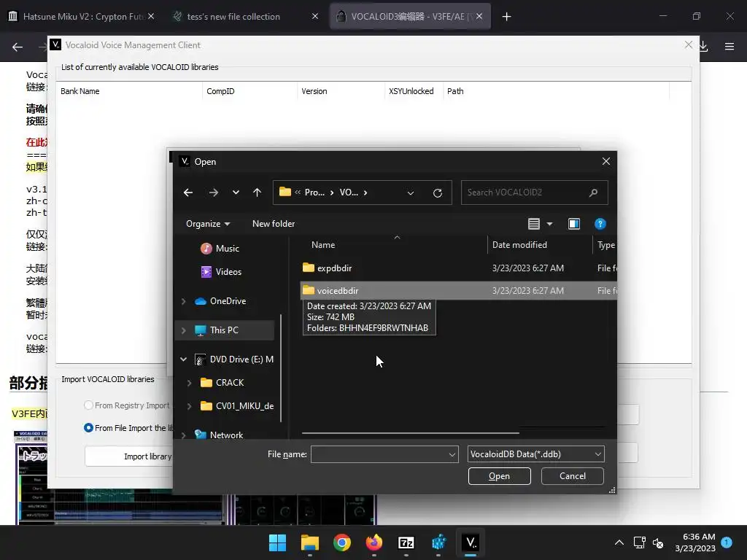Sort files by Name column
Screen dimensions: 747x560
323,245
